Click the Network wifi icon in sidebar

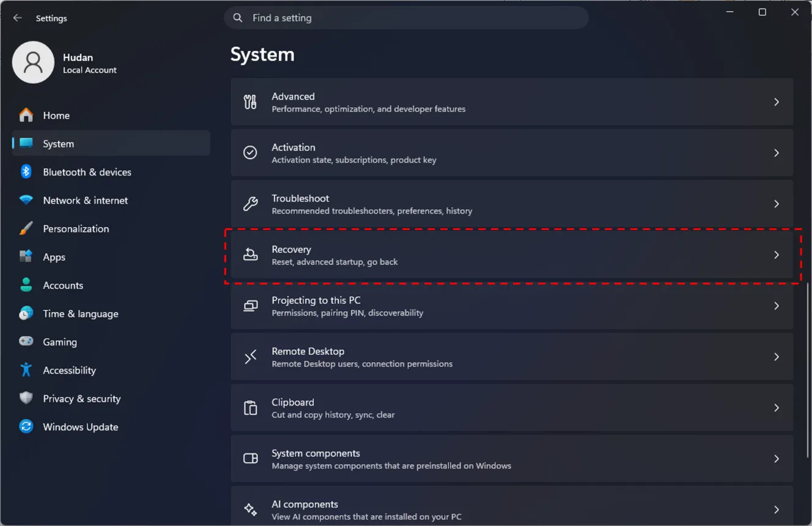tap(26, 200)
